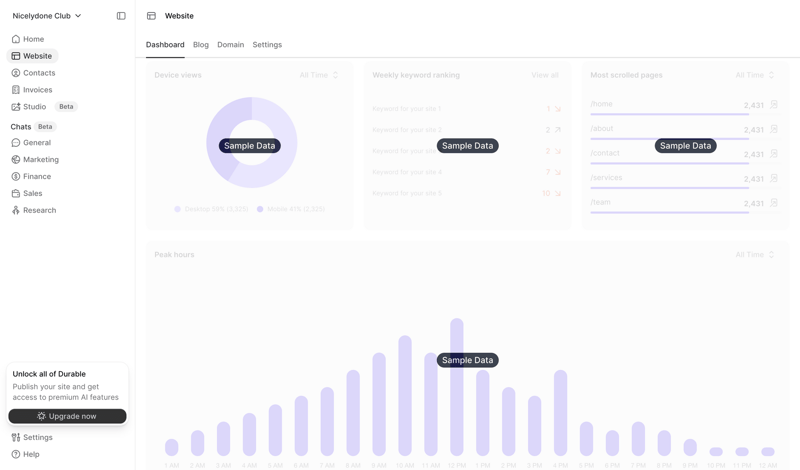
Task: Open Studio Beta in sidebar
Action: pyautogui.click(x=35, y=107)
